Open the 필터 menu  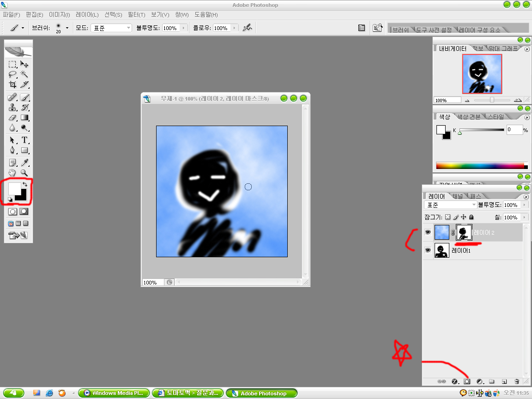(x=135, y=15)
